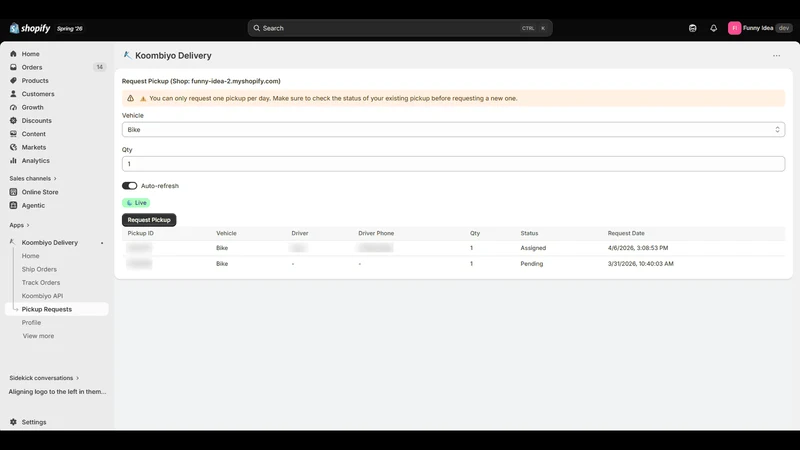This screenshot has width=800, height=450.
Task: Open the store preview icon in top bar
Action: point(692,28)
